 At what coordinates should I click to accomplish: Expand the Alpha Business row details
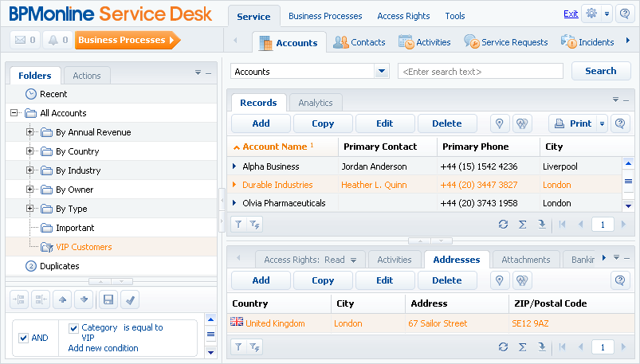coord(234,166)
